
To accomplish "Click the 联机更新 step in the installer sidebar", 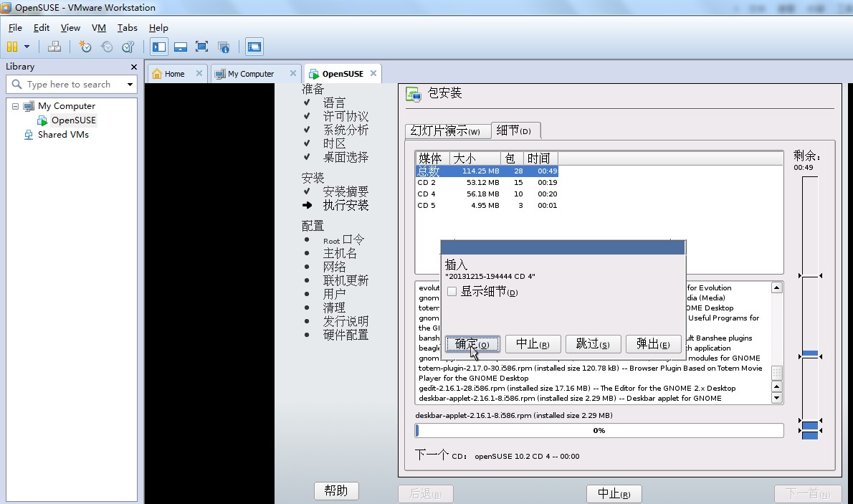I will [346, 280].
